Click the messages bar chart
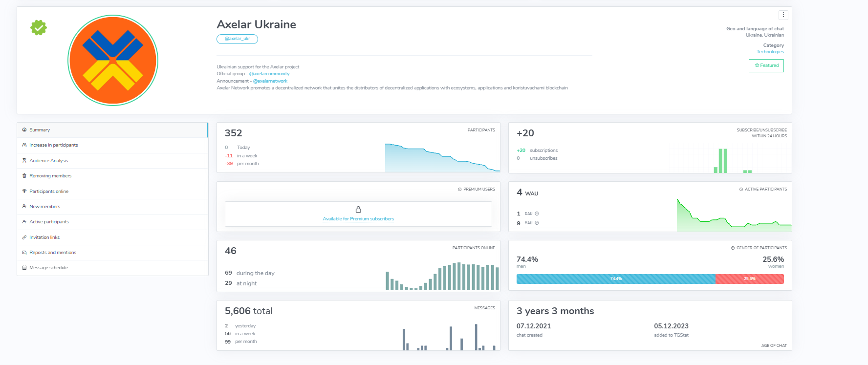 (449, 337)
